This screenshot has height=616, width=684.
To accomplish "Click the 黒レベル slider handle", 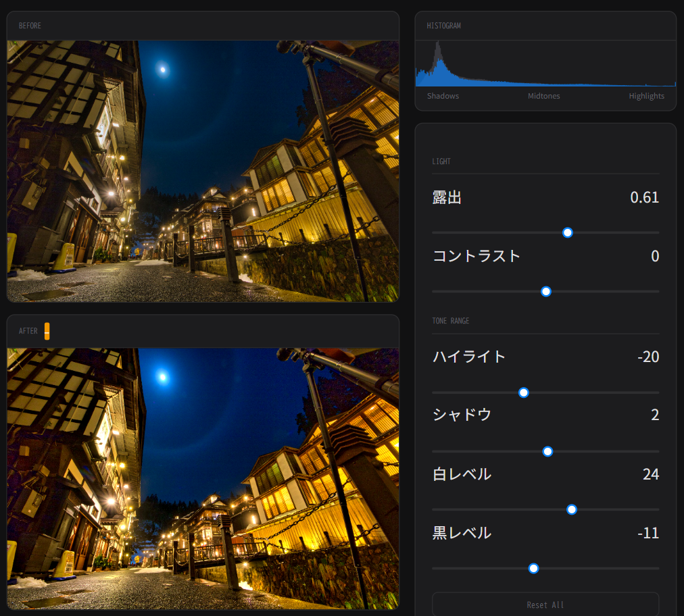I will pos(533,568).
